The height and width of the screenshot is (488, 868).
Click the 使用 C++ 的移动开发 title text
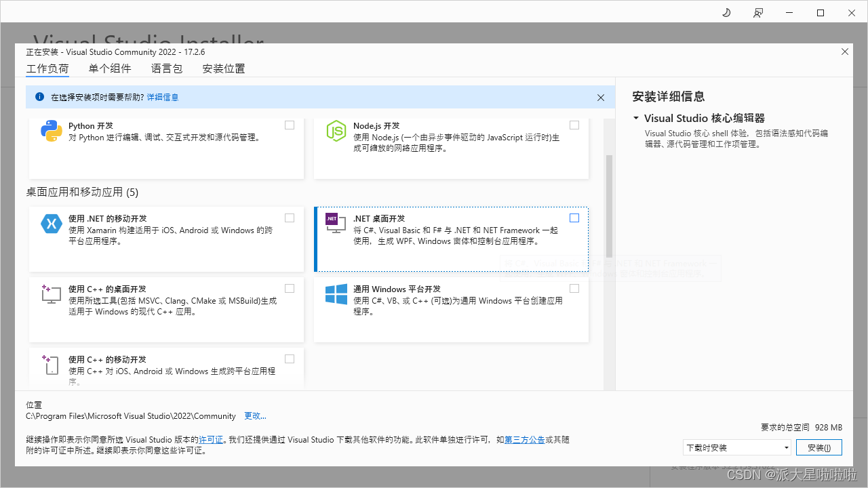pyautogui.click(x=107, y=359)
